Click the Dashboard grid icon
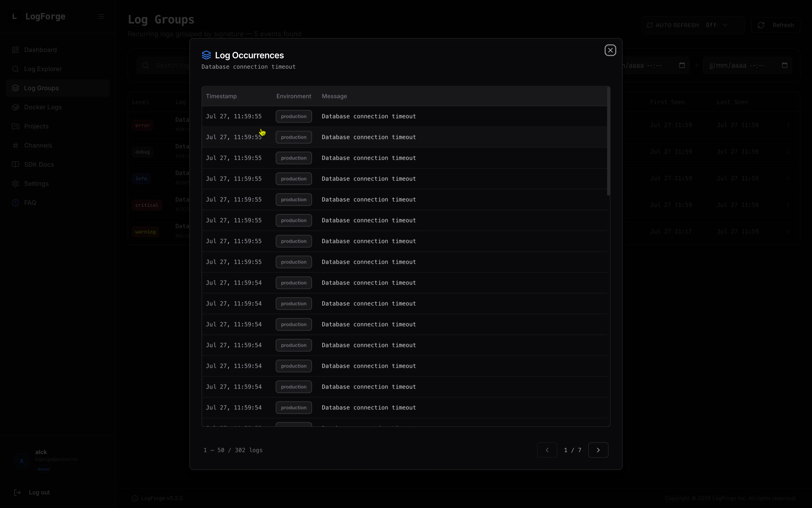The height and width of the screenshot is (508, 812). pyautogui.click(x=15, y=50)
